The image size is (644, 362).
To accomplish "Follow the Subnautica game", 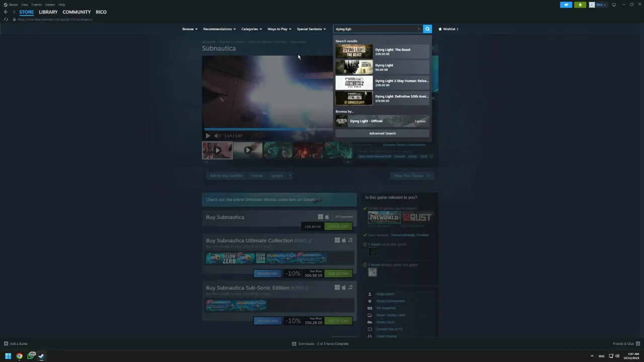I will 257,175.
